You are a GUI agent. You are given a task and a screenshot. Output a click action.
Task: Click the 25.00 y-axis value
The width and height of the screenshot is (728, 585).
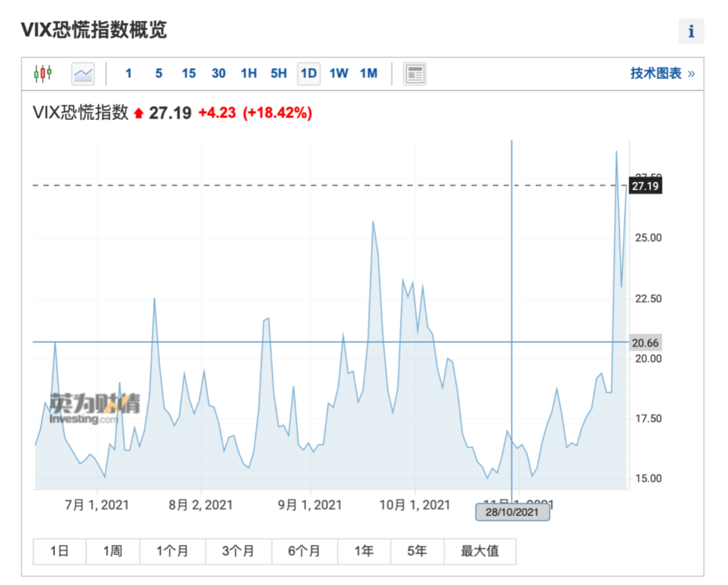648,238
